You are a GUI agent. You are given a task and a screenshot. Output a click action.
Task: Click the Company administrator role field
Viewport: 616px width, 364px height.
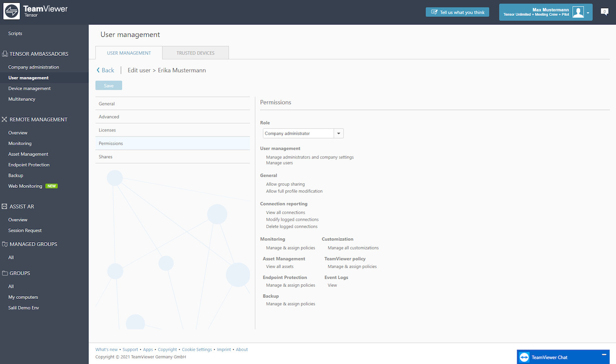pos(298,133)
